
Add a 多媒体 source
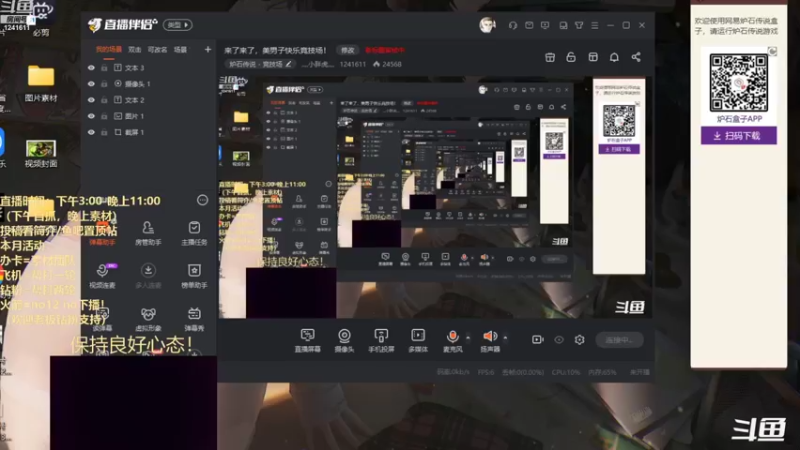click(x=418, y=340)
